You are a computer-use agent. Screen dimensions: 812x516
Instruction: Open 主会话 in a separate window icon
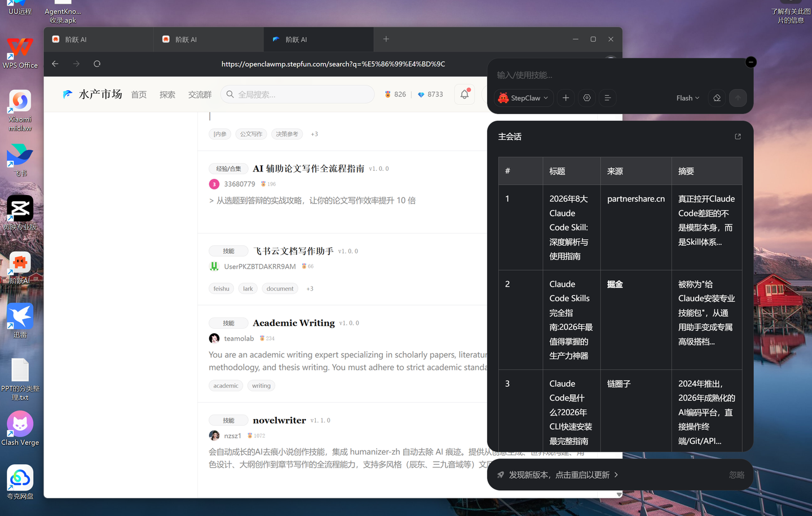tap(738, 136)
